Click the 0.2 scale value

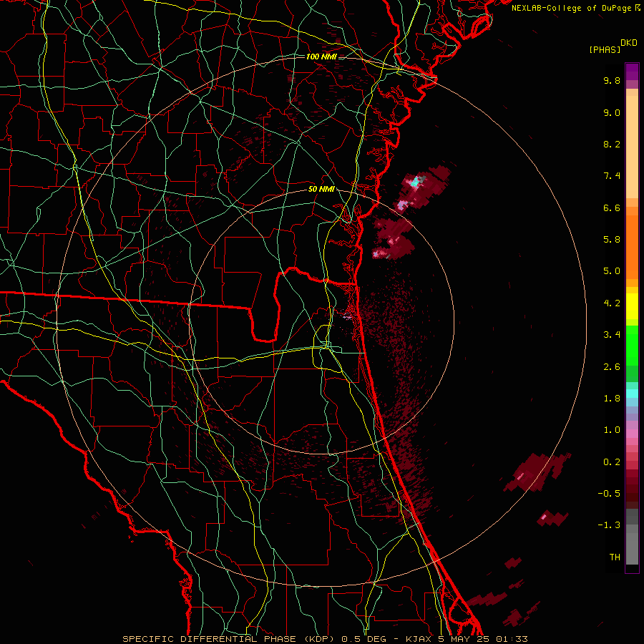612,462
